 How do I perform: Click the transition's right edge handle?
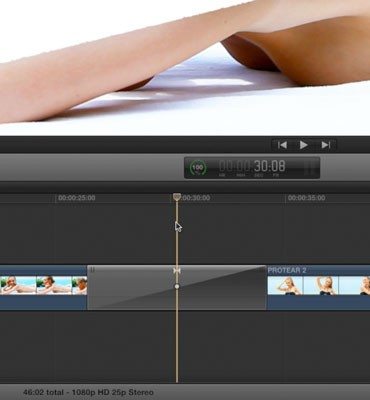262,270
